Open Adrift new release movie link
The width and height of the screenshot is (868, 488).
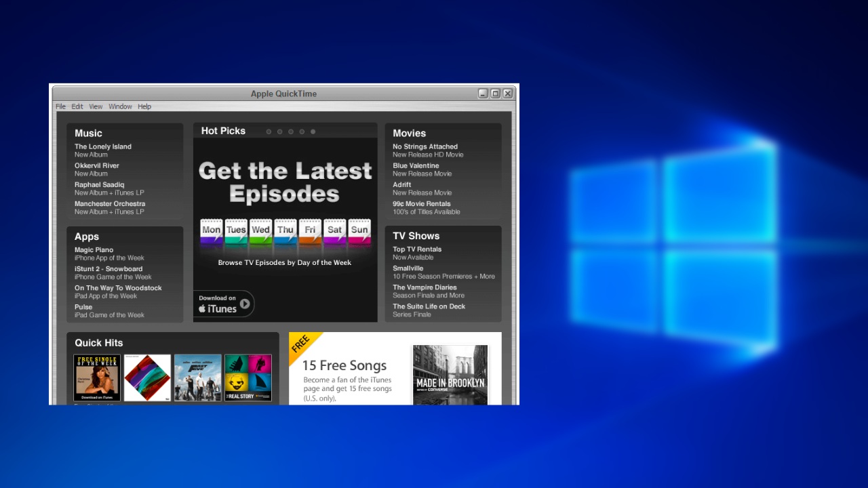[x=422, y=188]
